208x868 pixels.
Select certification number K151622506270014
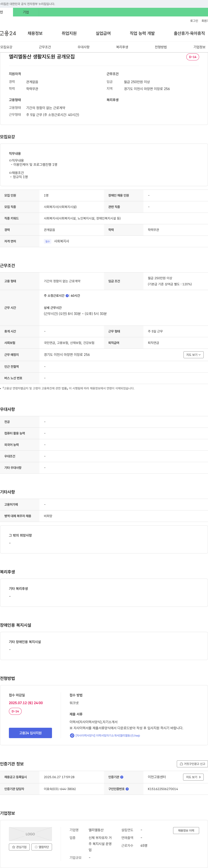[x=163, y=789]
